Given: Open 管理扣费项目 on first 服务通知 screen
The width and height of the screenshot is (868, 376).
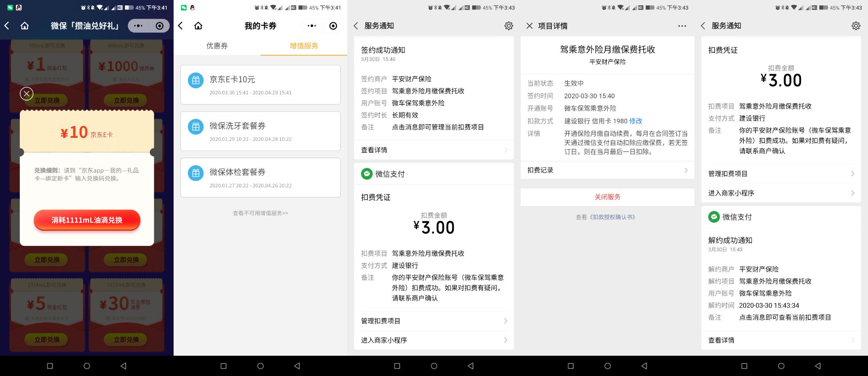Looking at the screenshot, I should (434, 321).
